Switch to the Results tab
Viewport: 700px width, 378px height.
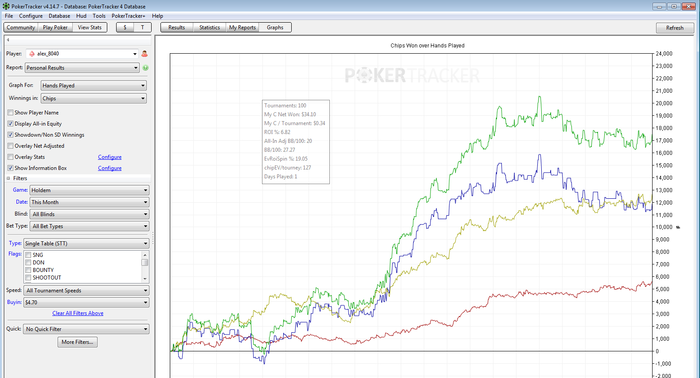(x=176, y=27)
